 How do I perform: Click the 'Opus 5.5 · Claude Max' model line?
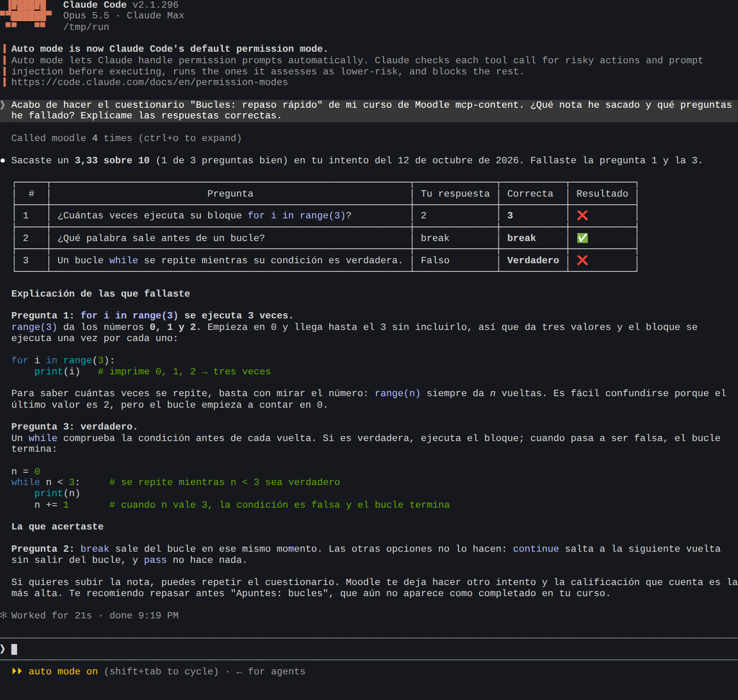coord(123,15)
